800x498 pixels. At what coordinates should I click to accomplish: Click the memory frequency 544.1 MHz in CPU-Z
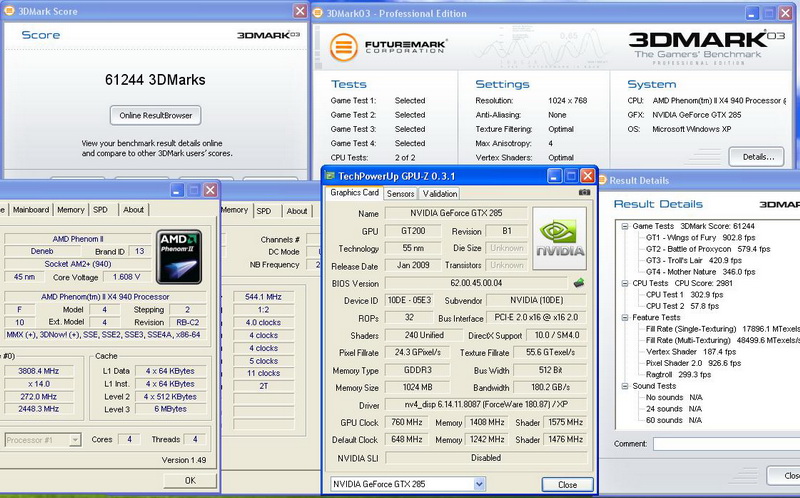tap(263, 296)
